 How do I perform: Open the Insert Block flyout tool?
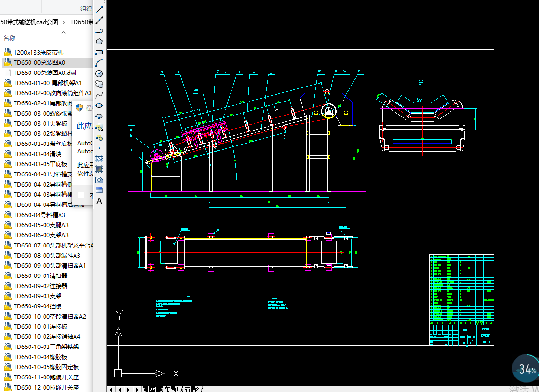(x=99, y=127)
